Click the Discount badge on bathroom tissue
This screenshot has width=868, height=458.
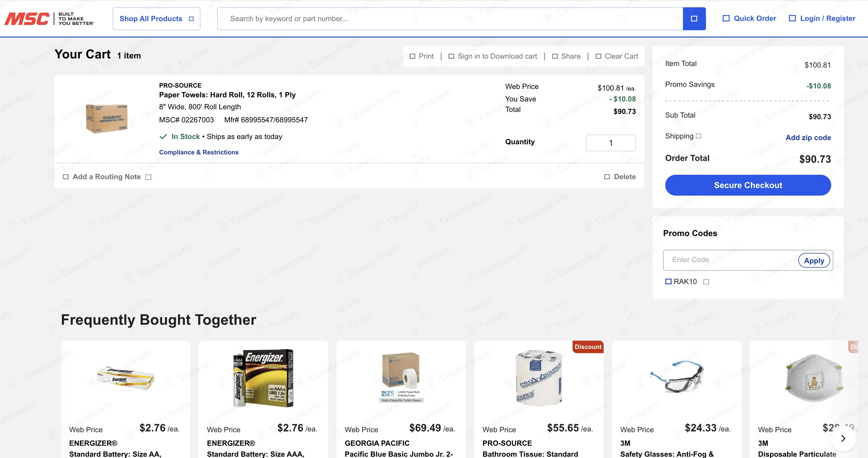tap(588, 347)
